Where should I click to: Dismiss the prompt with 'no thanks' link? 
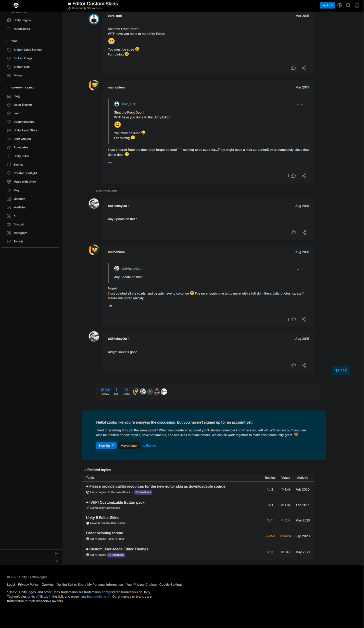tap(149, 445)
